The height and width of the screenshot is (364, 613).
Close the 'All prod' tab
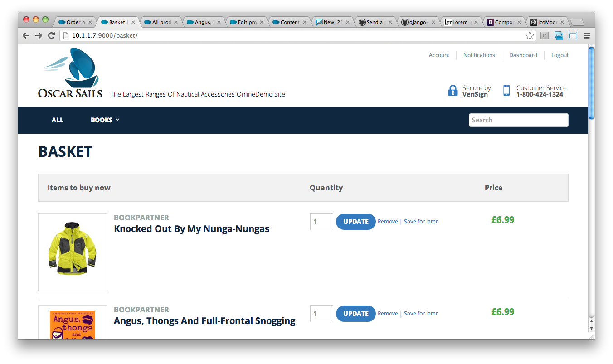[x=176, y=22]
